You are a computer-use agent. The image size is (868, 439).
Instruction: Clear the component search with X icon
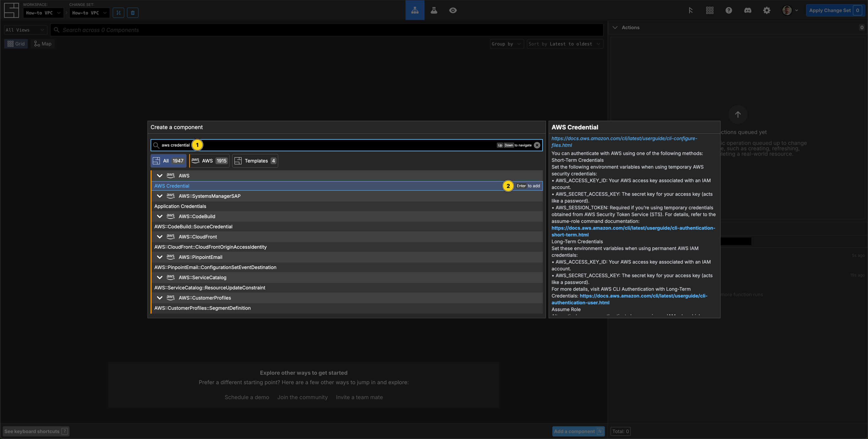coord(537,145)
